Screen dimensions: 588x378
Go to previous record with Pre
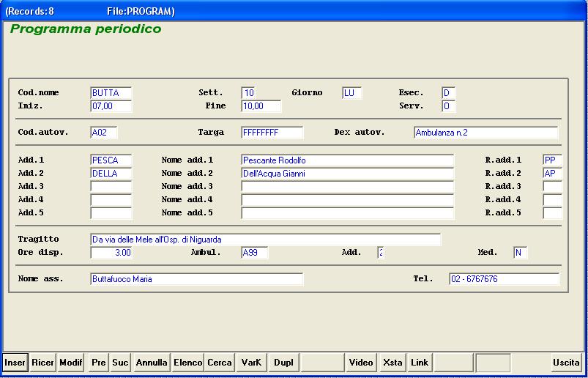pyautogui.click(x=99, y=363)
